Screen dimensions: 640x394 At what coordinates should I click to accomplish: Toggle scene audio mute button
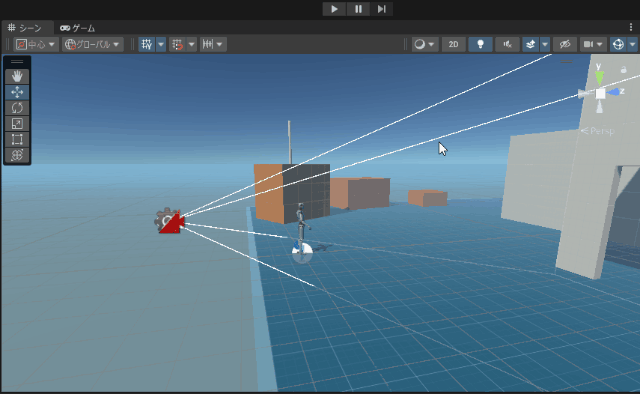(507, 44)
